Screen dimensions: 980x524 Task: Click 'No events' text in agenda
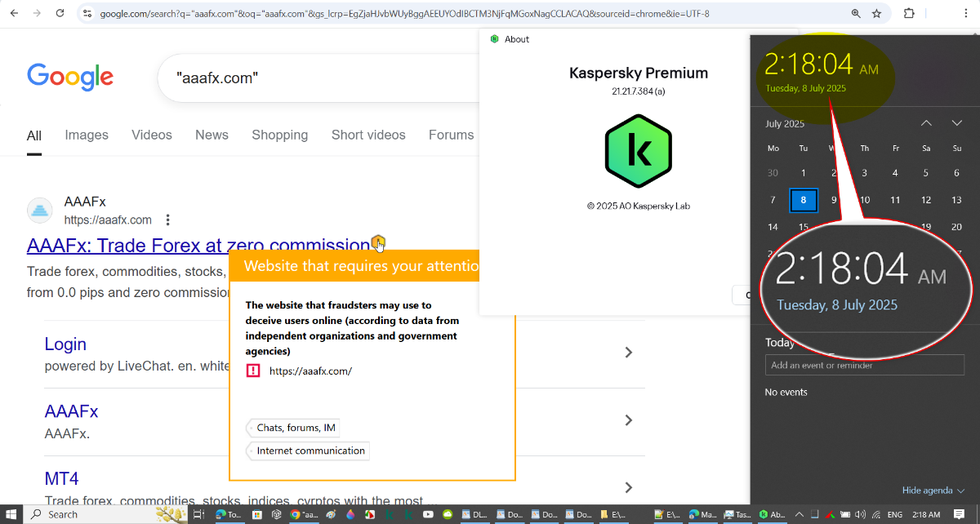point(786,393)
